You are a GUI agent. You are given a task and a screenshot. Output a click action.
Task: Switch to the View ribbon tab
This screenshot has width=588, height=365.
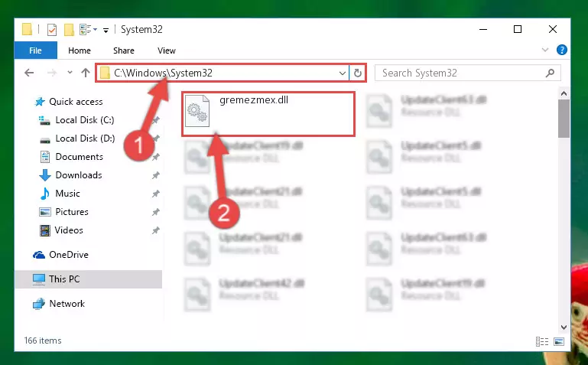(167, 51)
